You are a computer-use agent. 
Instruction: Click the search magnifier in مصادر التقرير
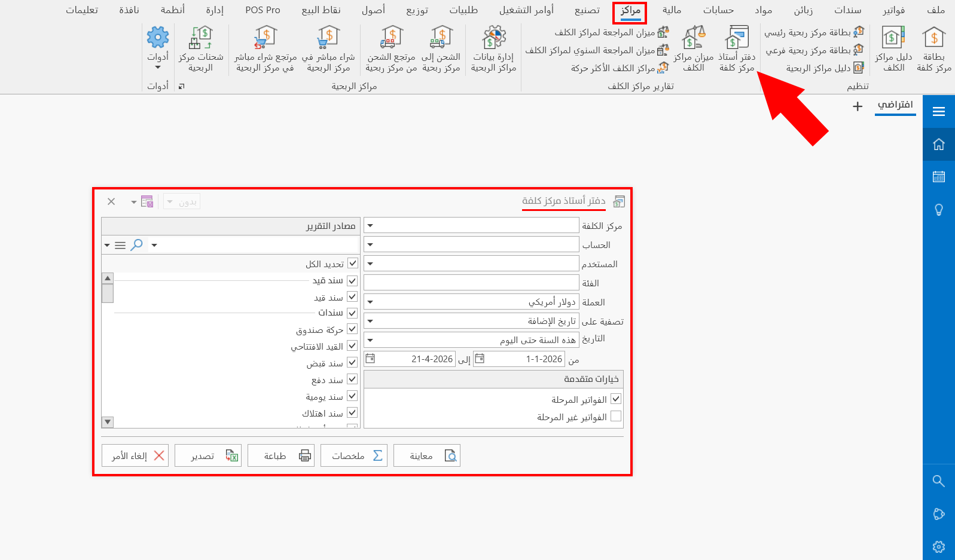tap(137, 245)
